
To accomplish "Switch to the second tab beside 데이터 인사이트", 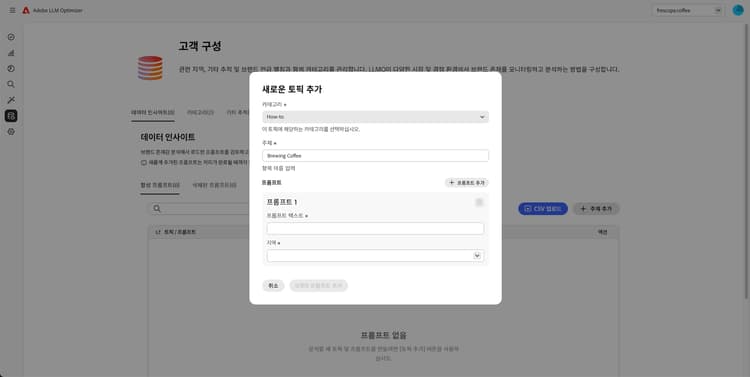I will [200, 112].
